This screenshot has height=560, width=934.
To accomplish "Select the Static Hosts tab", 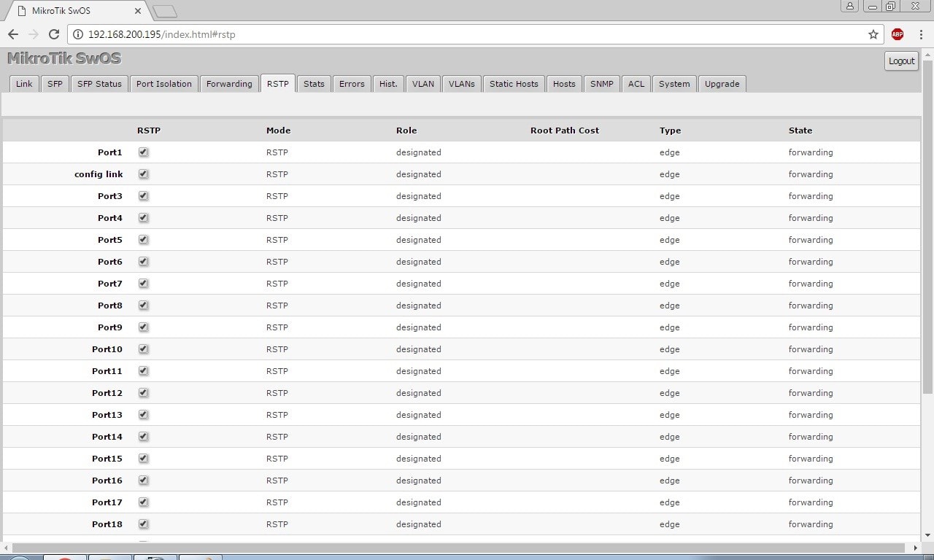I will pos(514,84).
